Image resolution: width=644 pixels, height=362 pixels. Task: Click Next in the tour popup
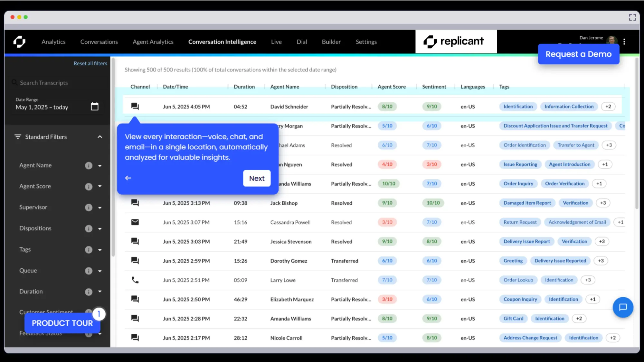[257, 178]
